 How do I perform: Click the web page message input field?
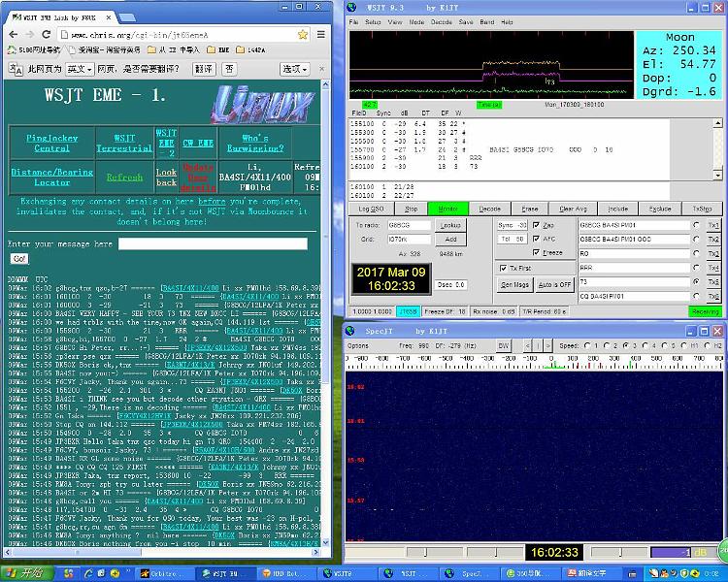tap(214, 244)
